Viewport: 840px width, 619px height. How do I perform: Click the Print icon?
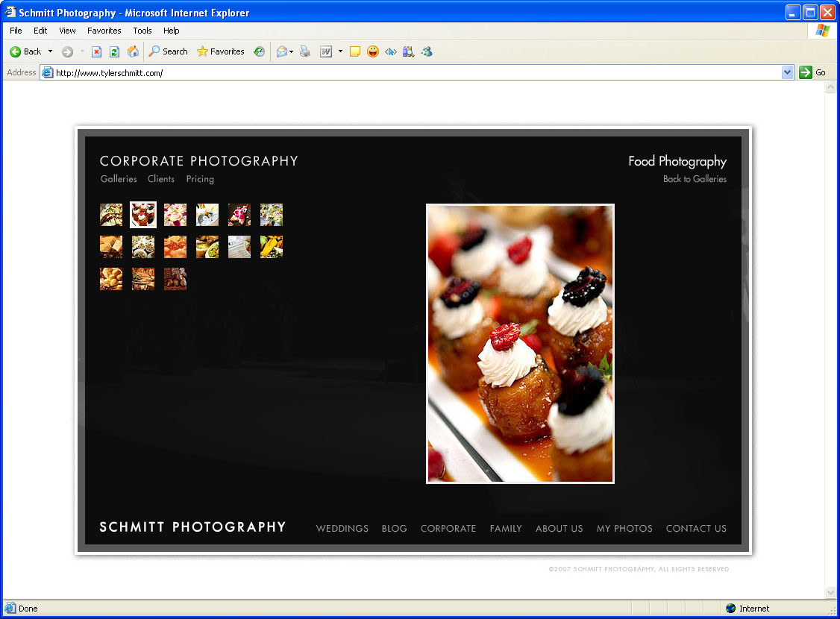point(305,51)
